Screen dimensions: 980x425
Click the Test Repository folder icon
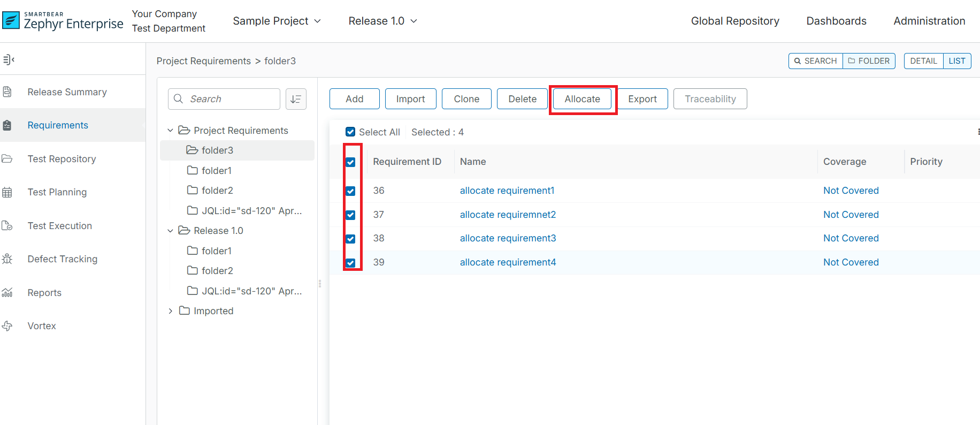click(7, 159)
